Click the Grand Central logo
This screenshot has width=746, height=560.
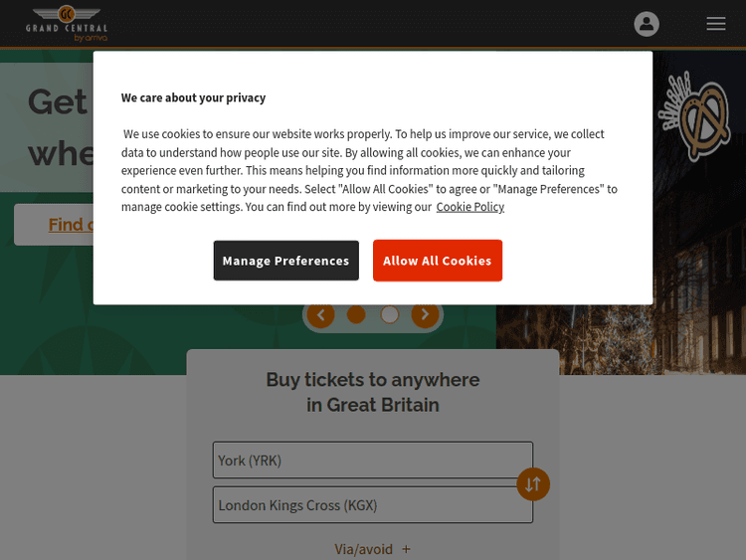(66, 23)
